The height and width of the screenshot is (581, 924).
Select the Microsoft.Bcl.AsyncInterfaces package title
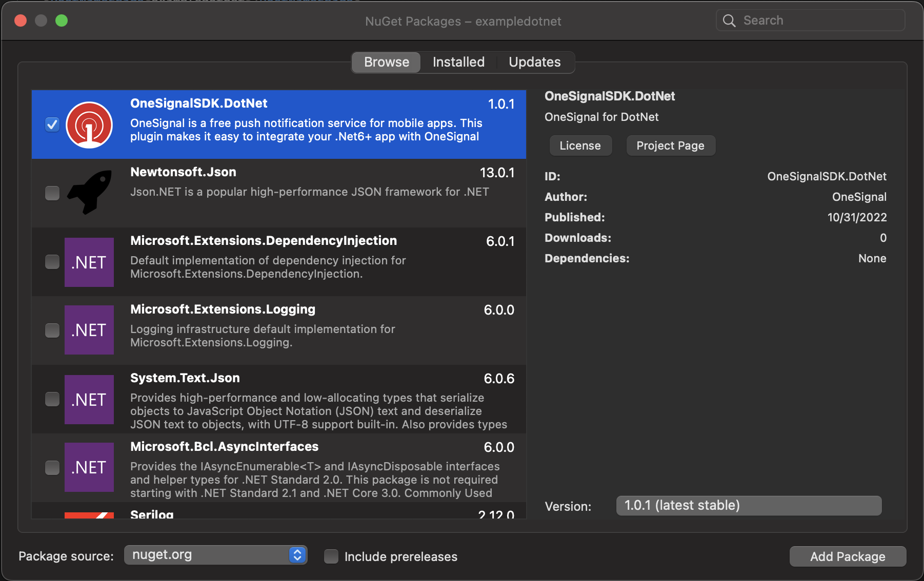pyautogui.click(x=224, y=447)
